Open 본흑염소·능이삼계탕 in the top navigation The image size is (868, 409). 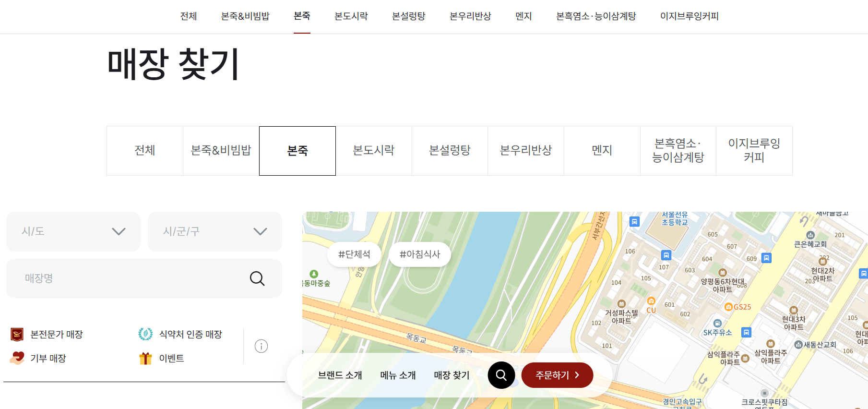(x=596, y=16)
